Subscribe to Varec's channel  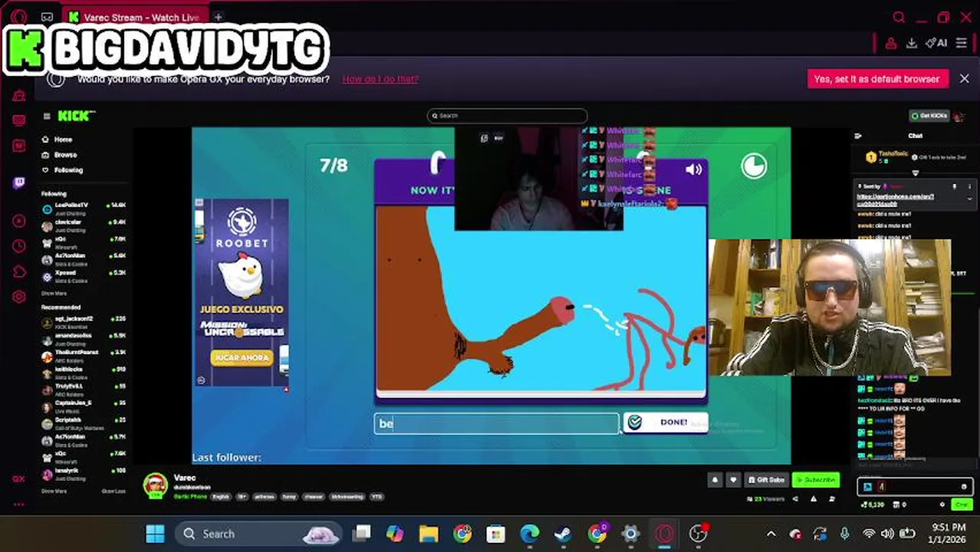point(816,480)
